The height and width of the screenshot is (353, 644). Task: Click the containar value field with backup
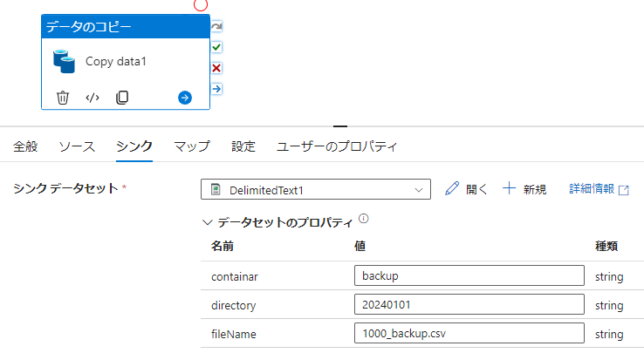click(469, 275)
